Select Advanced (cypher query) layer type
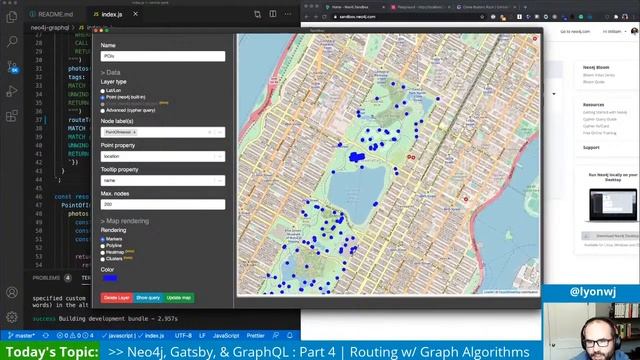Image resolution: width=640 pixels, height=360 pixels. point(102,111)
